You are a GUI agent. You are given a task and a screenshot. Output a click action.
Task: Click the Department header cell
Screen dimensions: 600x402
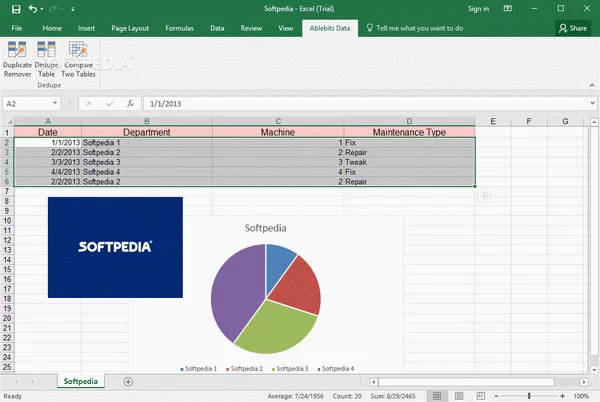(x=147, y=132)
